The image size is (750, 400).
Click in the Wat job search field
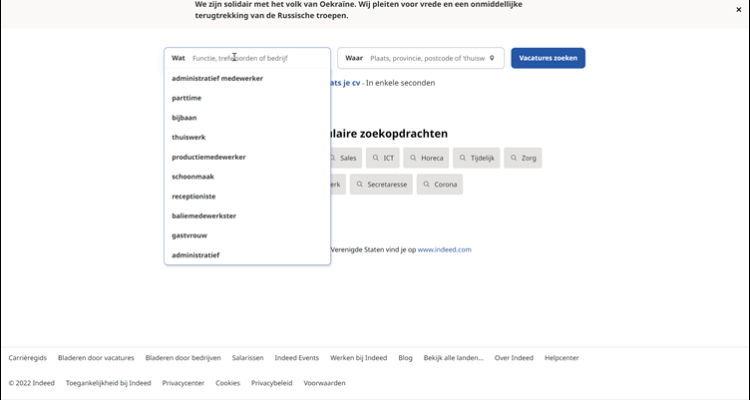255,58
